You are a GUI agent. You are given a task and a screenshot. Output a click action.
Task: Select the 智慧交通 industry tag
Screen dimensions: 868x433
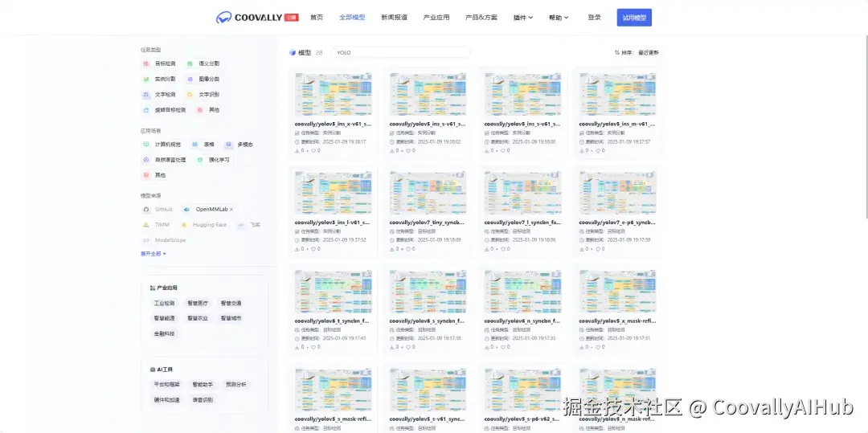coord(231,303)
